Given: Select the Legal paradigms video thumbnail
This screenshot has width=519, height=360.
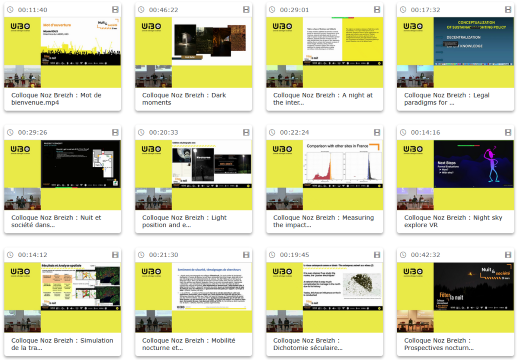Looking at the screenshot, I should point(455,52).
